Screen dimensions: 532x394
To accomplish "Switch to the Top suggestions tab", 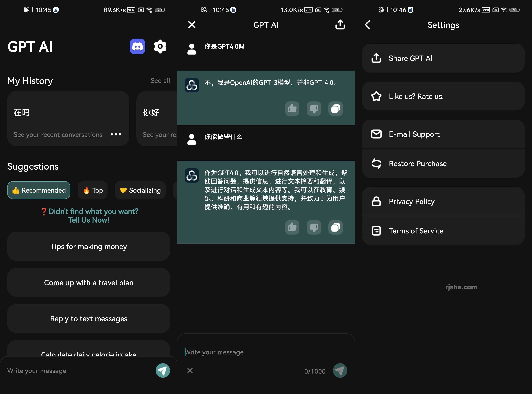I will pyautogui.click(x=93, y=190).
